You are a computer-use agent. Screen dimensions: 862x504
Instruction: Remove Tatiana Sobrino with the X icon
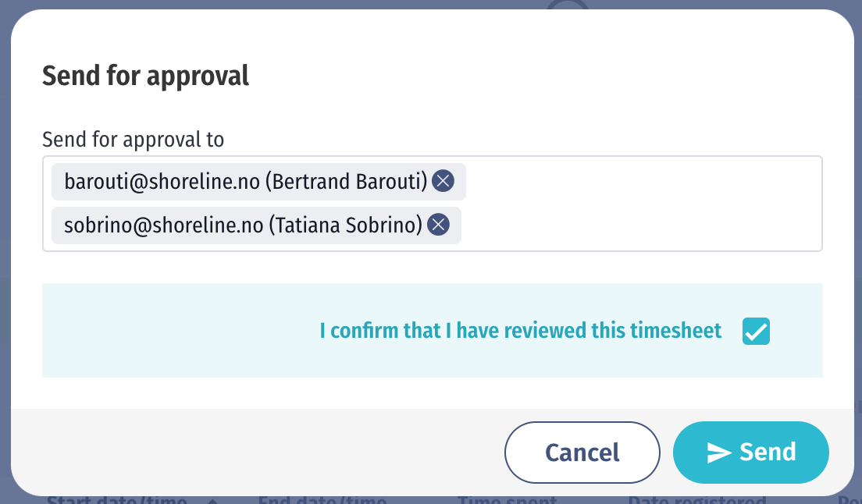coord(438,225)
